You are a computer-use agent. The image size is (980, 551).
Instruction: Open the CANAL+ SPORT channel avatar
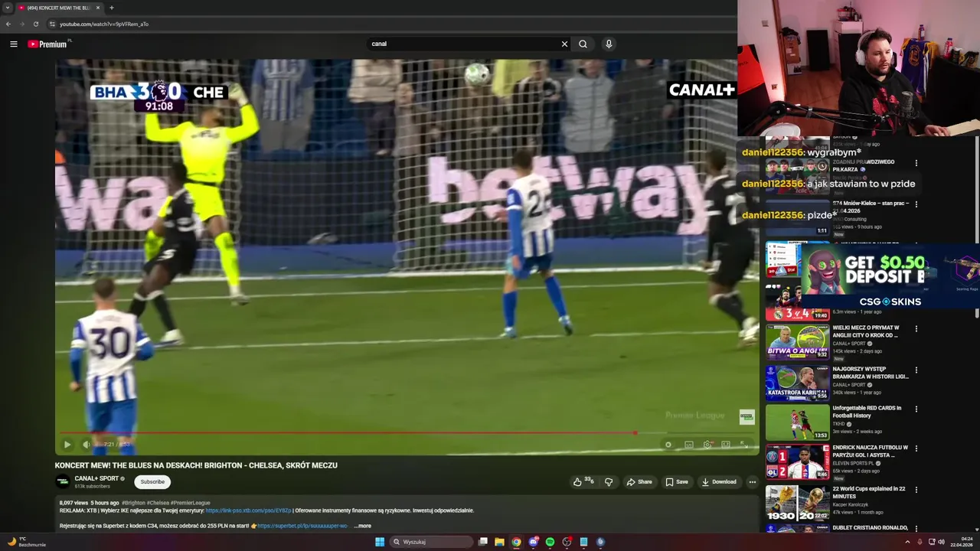coord(63,481)
